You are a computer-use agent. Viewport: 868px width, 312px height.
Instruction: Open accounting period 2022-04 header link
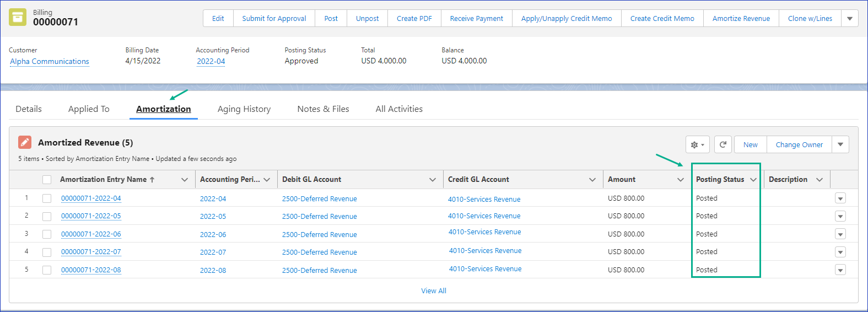pos(211,61)
